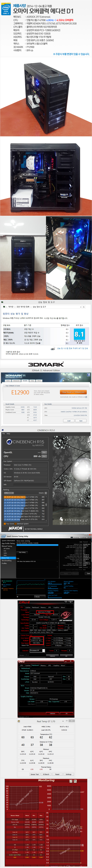Click the Intel logo in the XTU title bar
The width and height of the screenshot is (92, 868).
(3, 536)
